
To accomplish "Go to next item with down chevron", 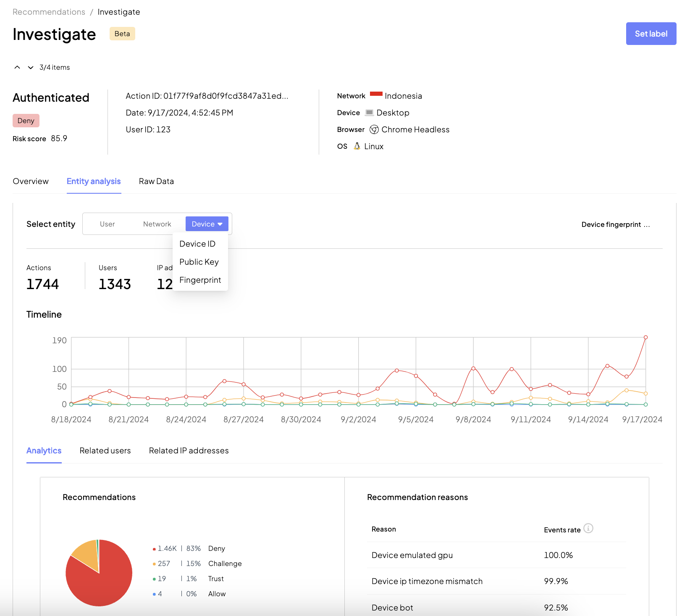I will pyautogui.click(x=31, y=67).
